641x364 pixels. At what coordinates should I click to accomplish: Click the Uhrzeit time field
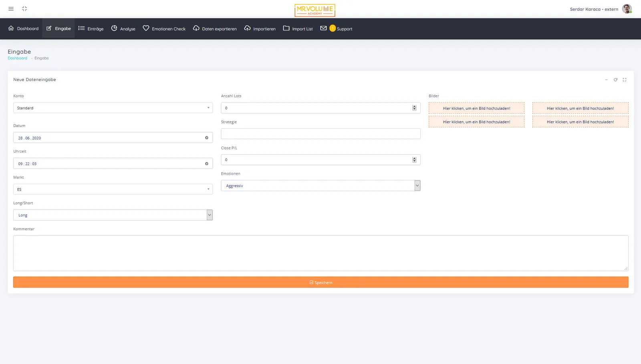click(113, 163)
